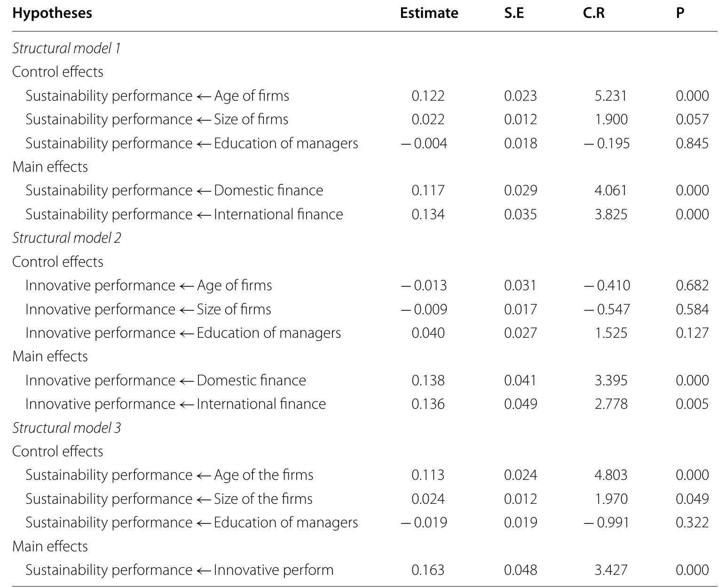The height and width of the screenshot is (588, 726).
Task: Click the Hypotheses column header
Action: pyautogui.click(x=52, y=13)
